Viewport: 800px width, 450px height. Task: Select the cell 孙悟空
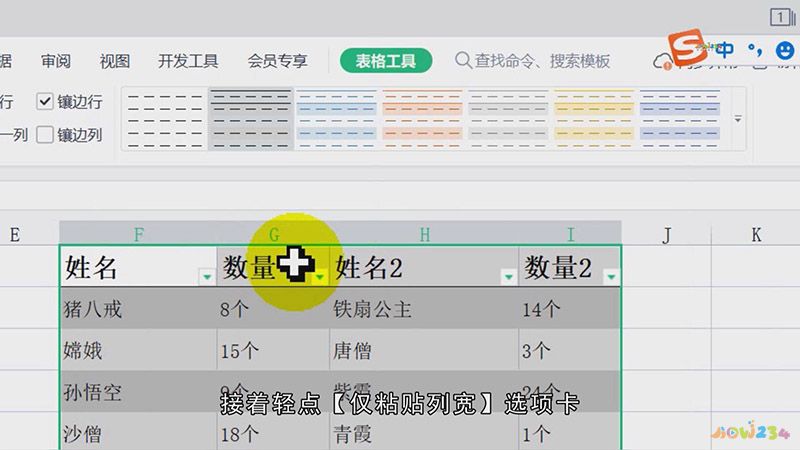(138, 392)
